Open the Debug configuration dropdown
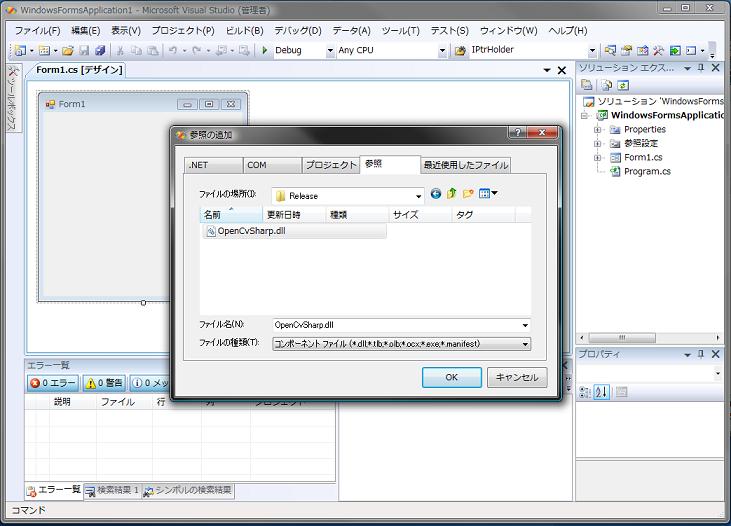 click(x=330, y=50)
